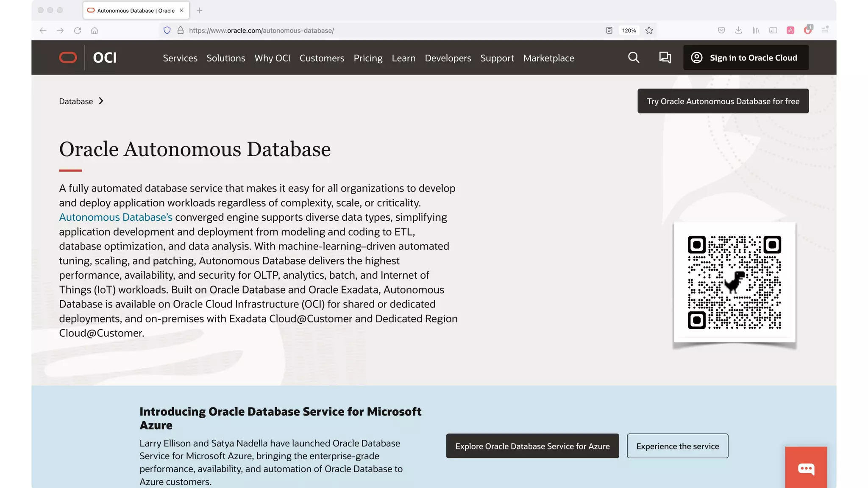Open the library shelves icon
Screen dimensions: 868x488
click(756, 30)
